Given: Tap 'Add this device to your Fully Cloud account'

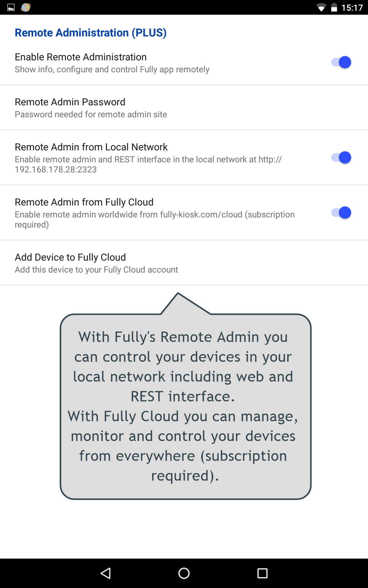Looking at the screenshot, I should [96, 269].
